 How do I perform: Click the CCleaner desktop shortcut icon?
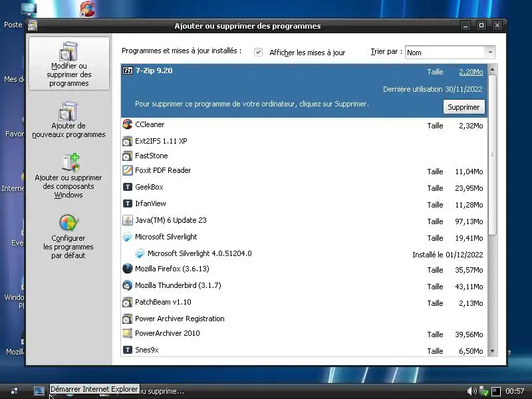88,9
